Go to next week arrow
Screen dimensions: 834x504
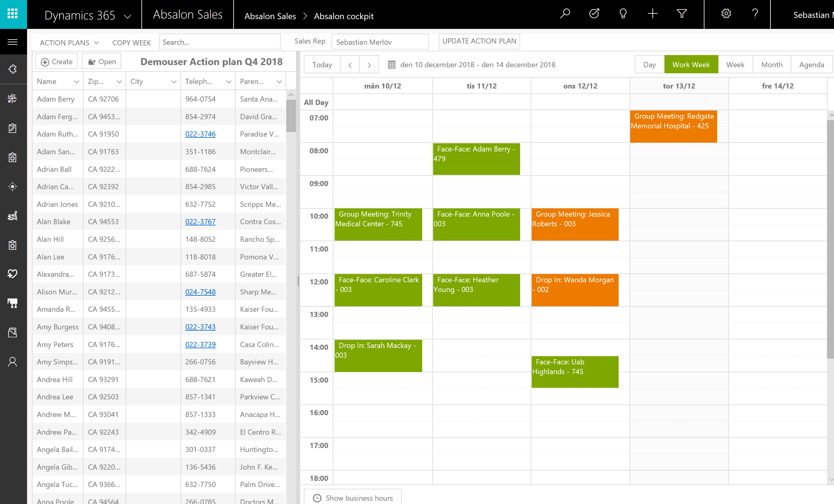369,65
